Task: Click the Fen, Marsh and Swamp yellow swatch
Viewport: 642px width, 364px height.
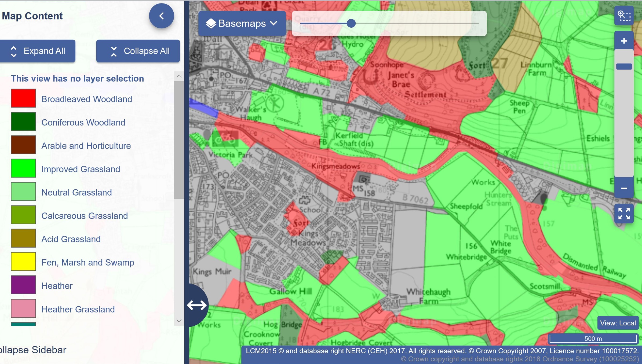Action: click(23, 262)
